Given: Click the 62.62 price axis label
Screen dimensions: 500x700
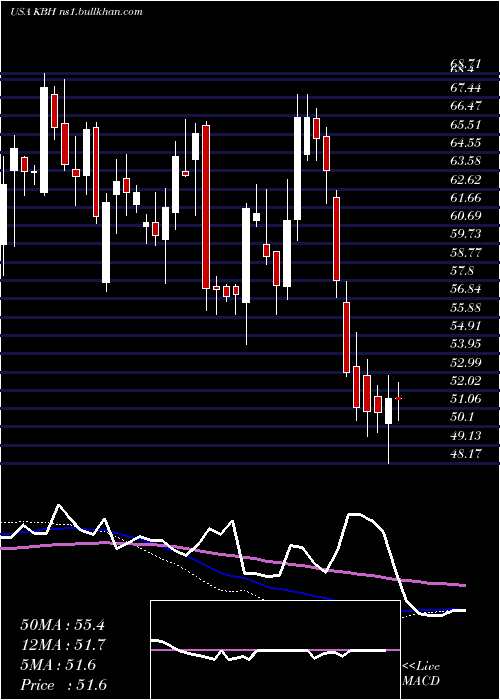Looking at the screenshot, I should coord(465,179).
